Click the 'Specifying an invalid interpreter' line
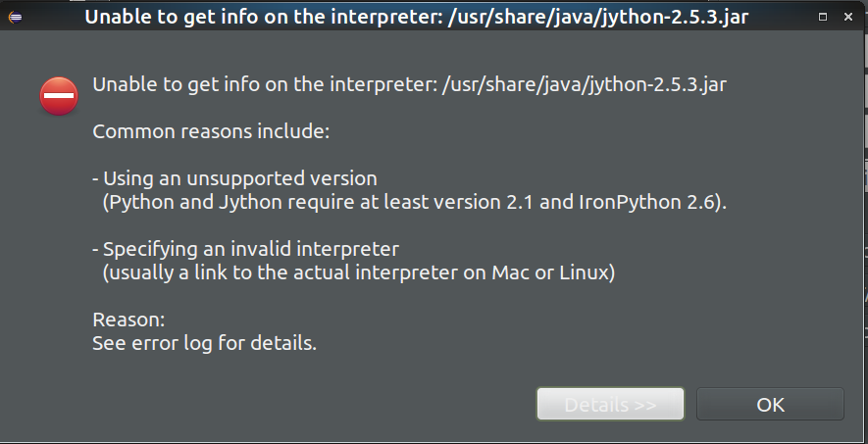868x444 pixels. point(245,249)
